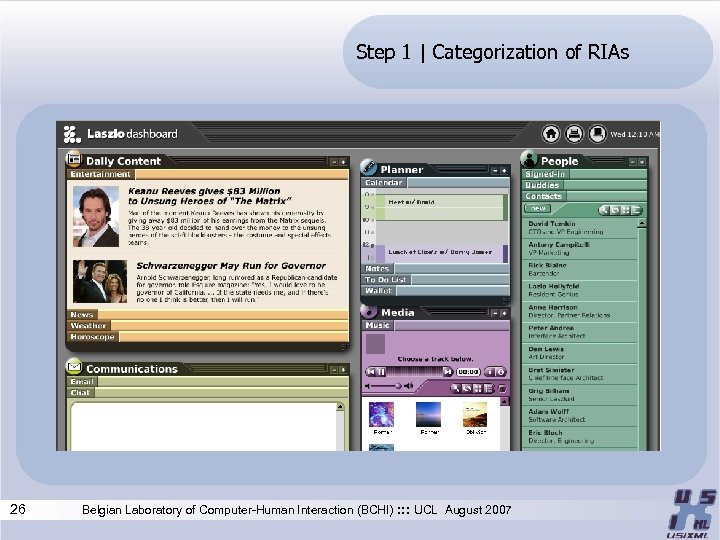Switch Contacts to list view icon

(x=636, y=210)
